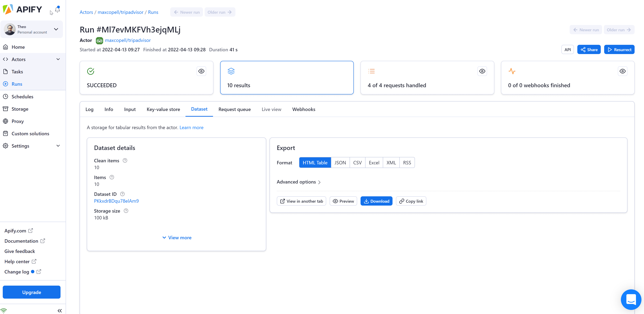Open maxcopell/tripadvisor actor link under title

click(x=128, y=40)
